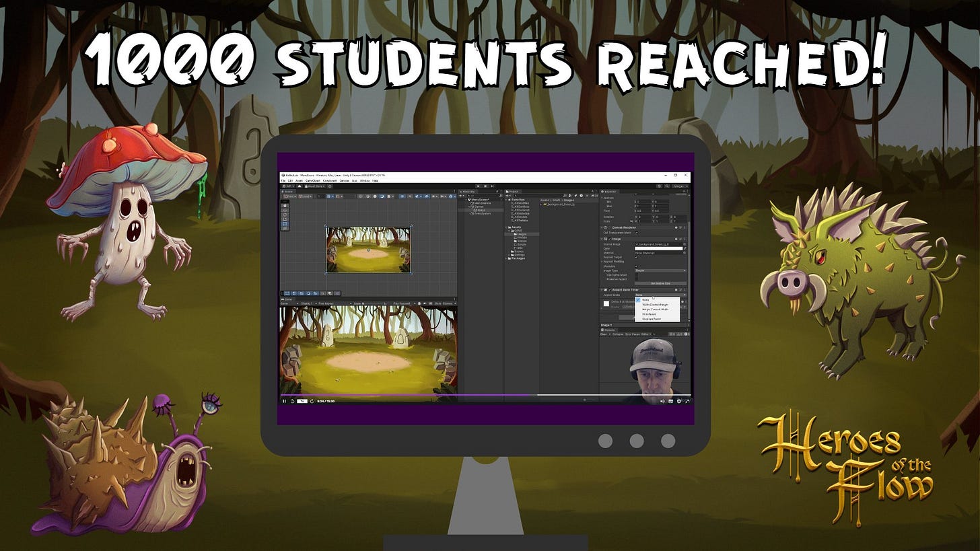Image resolution: width=980 pixels, height=551 pixels.
Task: Click the Unity toolbar search icon
Action: click(x=667, y=186)
